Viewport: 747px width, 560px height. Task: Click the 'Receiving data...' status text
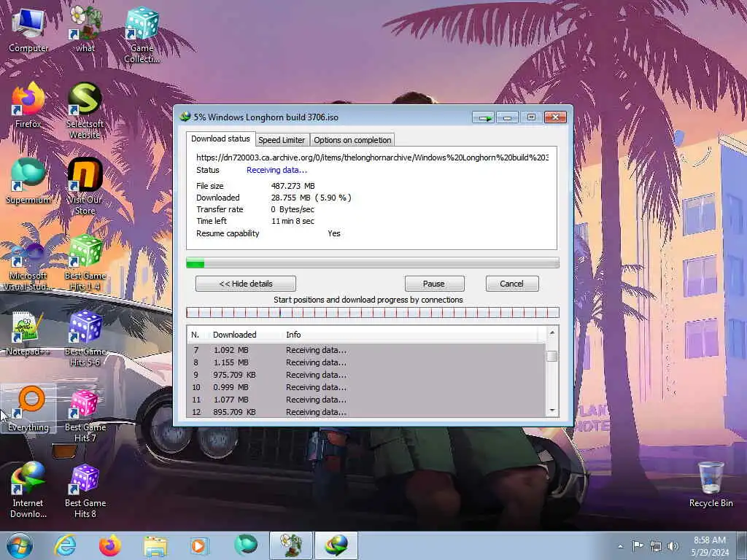[276, 170]
